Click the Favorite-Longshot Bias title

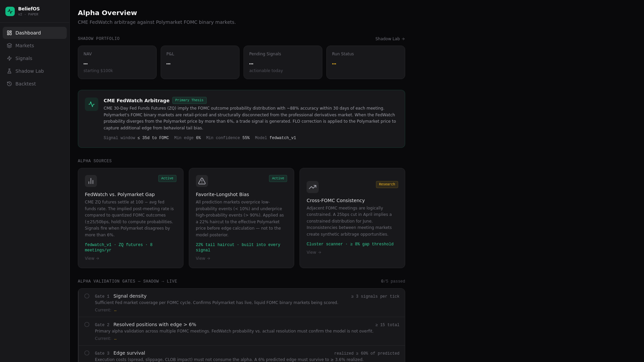[x=222, y=194]
